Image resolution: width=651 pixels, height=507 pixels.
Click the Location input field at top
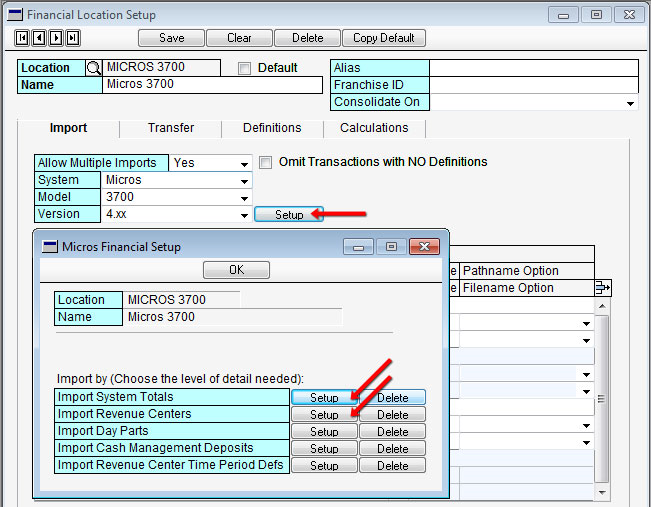(162, 67)
